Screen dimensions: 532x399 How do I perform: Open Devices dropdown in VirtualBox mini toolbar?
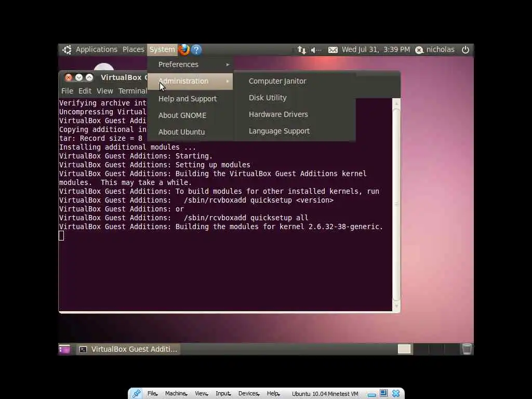(249, 394)
